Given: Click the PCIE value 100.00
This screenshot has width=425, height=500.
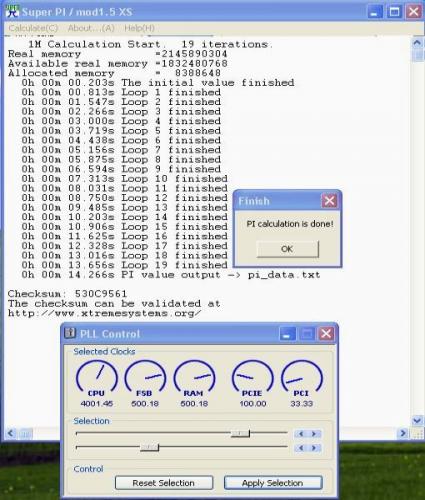Looking at the screenshot, I should [x=253, y=404].
